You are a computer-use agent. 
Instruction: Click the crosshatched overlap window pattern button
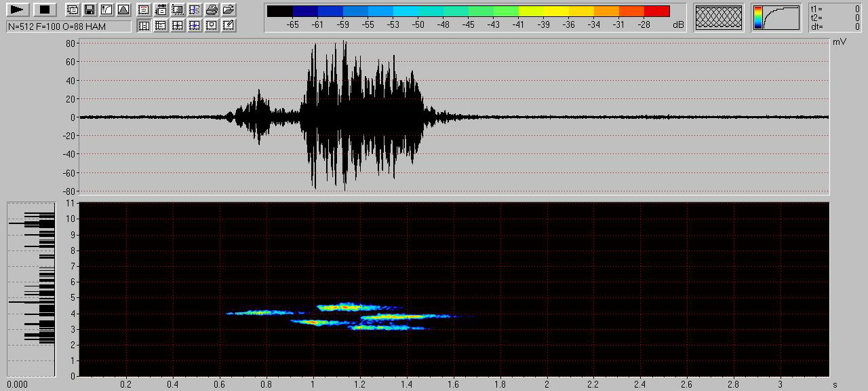pyautogui.click(x=719, y=18)
